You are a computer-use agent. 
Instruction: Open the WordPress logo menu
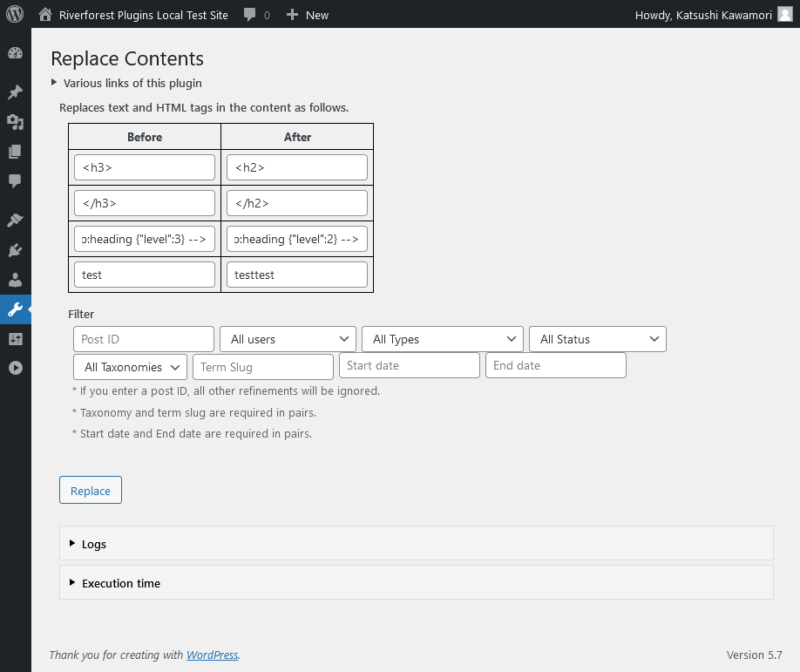pyautogui.click(x=15, y=14)
